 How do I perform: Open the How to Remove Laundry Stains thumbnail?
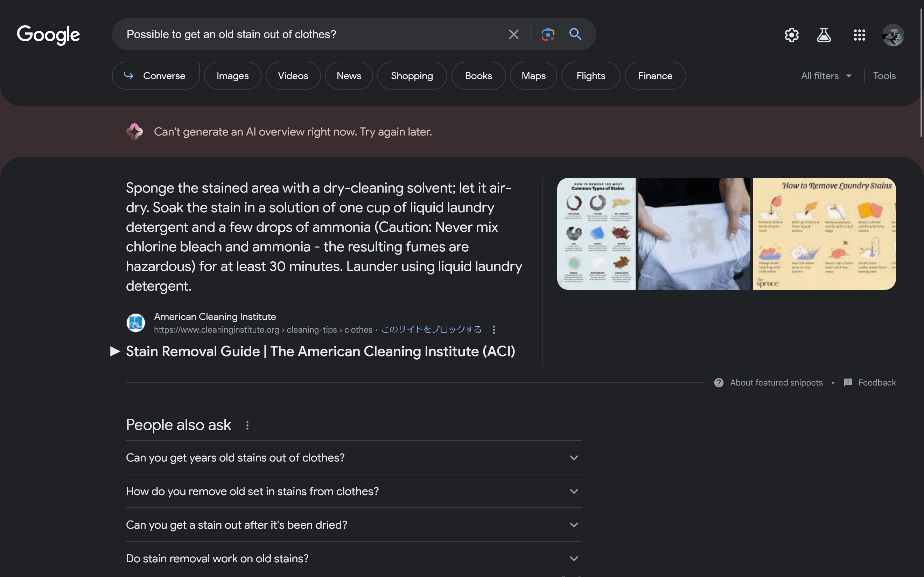(x=824, y=234)
